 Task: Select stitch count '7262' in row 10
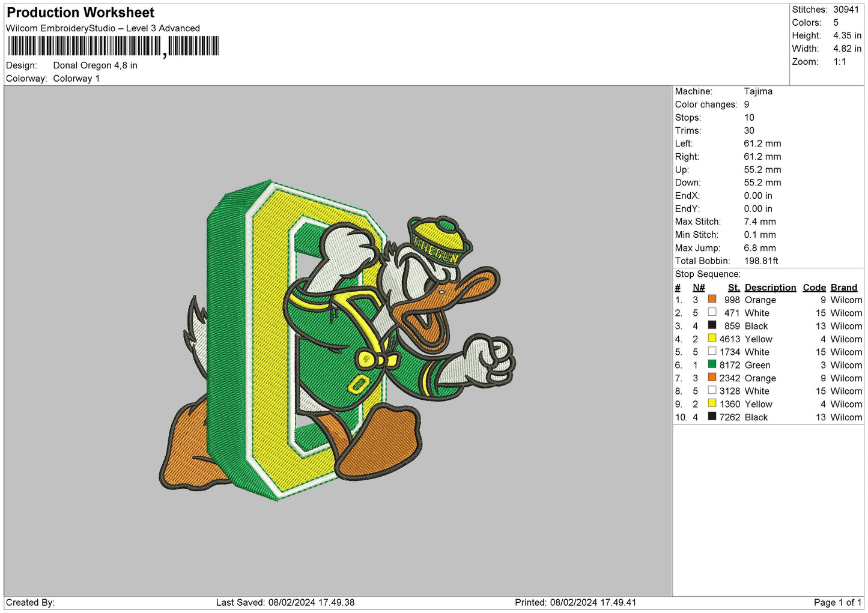730,417
